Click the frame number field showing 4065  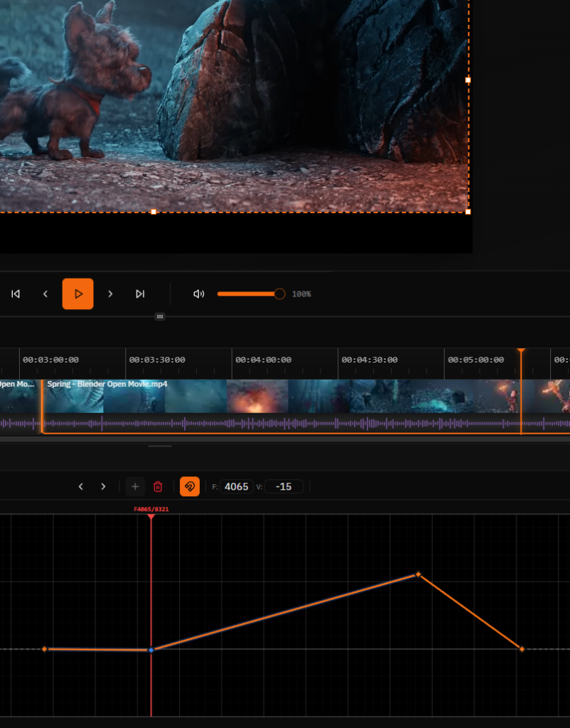click(236, 486)
